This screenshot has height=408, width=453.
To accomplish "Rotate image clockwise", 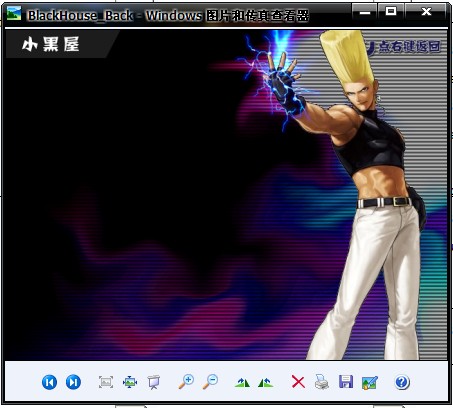I will (x=242, y=383).
